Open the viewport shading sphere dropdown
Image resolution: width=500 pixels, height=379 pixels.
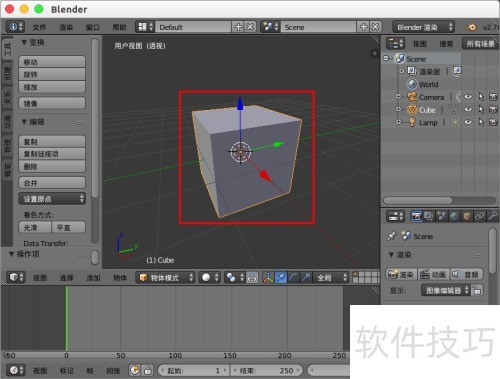click(x=210, y=277)
